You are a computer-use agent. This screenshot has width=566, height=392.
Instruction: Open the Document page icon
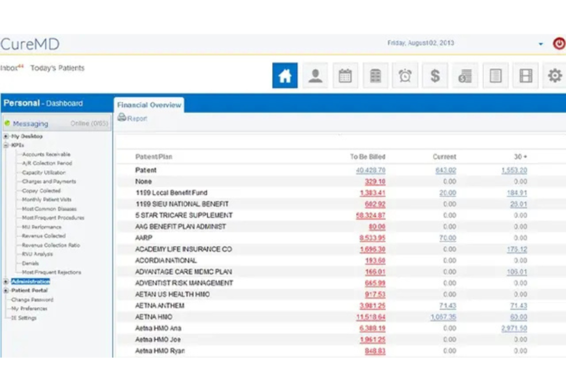495,75
